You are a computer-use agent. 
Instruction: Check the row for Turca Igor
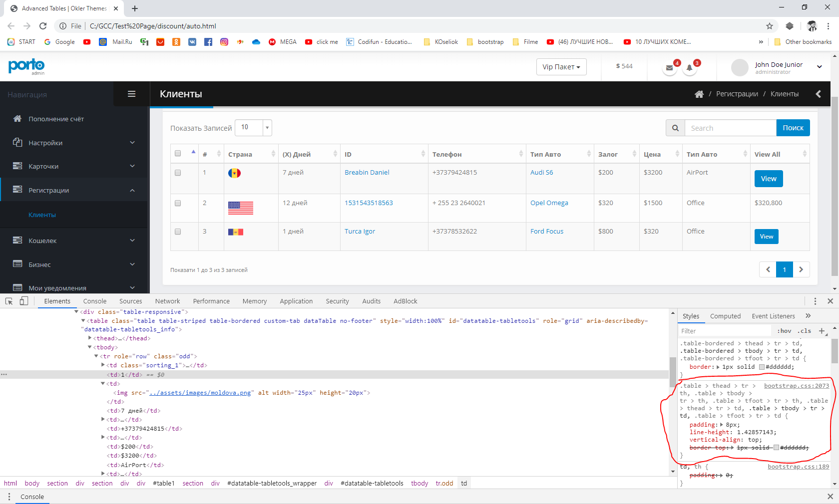178,232
